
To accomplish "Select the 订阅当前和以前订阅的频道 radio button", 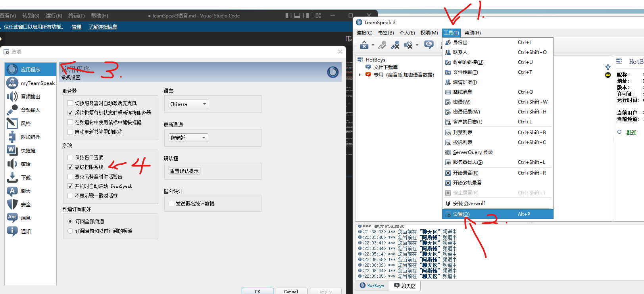I will pos(70,231).
